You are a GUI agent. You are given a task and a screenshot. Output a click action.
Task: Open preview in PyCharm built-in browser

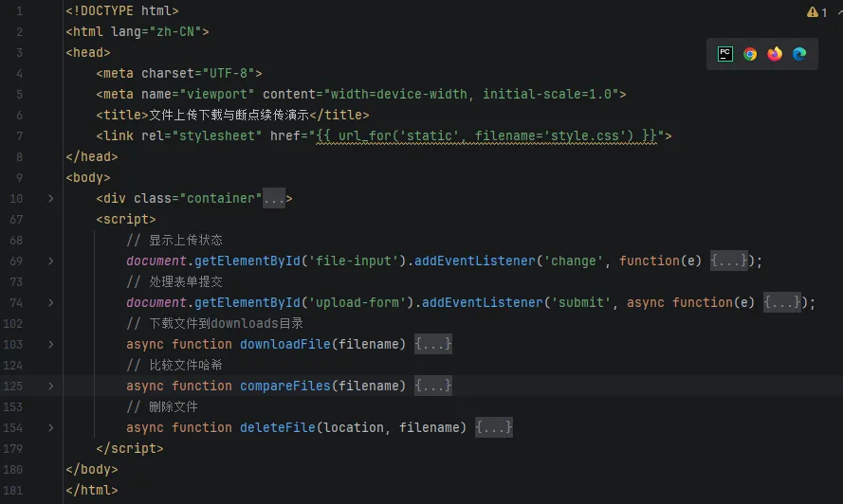pos(724,54)
